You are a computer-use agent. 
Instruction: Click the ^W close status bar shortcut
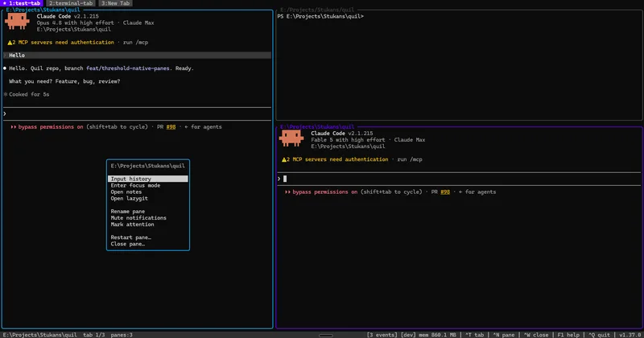[536, 335]
